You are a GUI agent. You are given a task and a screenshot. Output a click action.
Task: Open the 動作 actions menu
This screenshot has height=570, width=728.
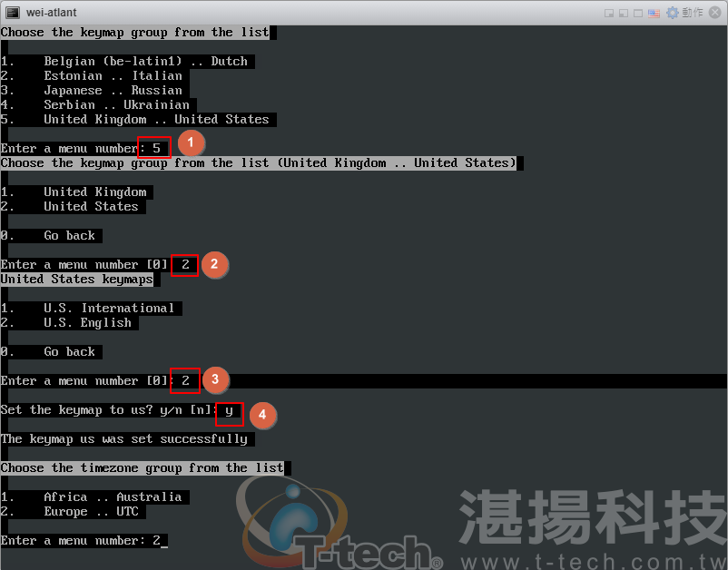tap(684, 13)
